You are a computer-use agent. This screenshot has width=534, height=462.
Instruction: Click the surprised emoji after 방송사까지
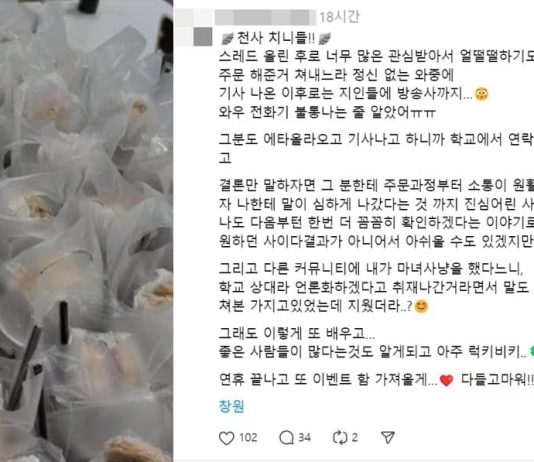482,94
